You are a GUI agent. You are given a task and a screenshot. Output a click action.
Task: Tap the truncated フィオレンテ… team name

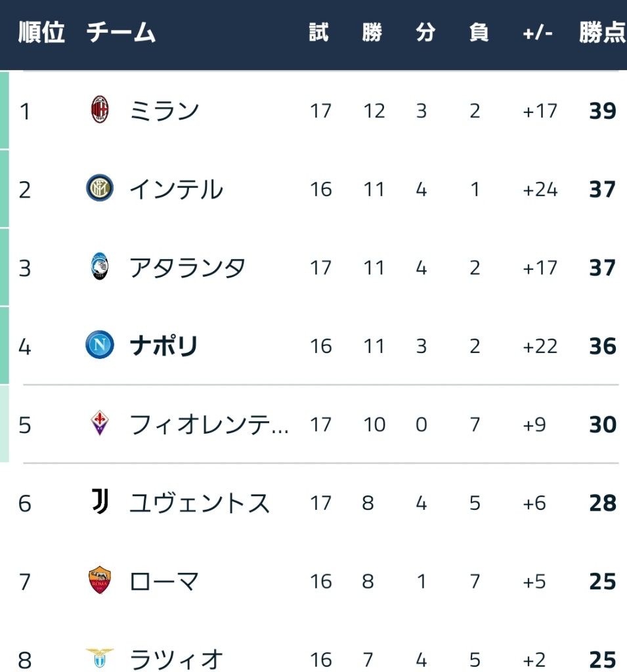coord(209,425)
